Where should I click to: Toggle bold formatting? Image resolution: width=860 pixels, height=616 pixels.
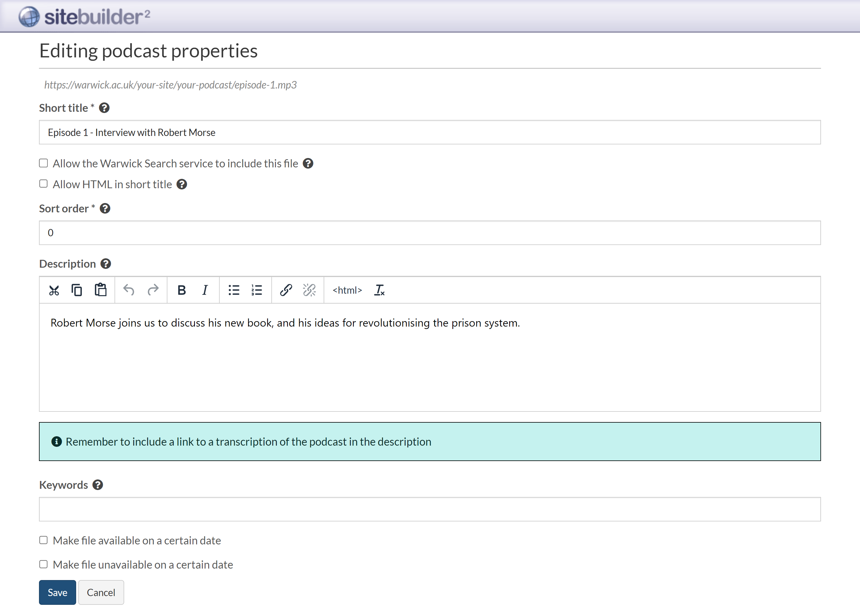point(182,290)
